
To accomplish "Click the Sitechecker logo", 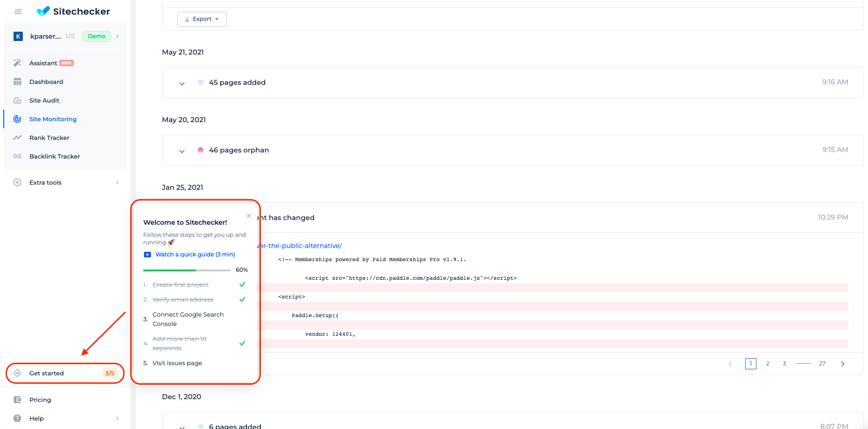I will pos(73,11).
